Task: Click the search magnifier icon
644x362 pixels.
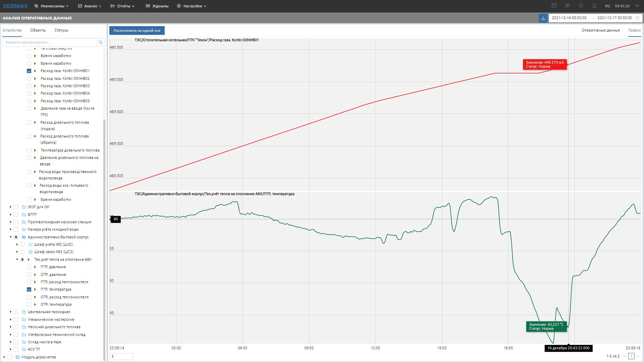Action: tap(101, 42)
